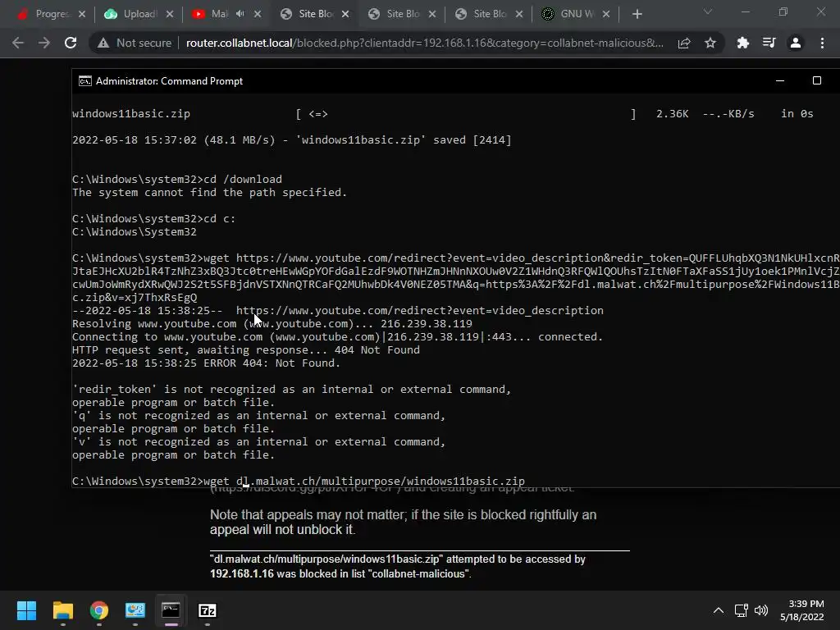Bookmark this page with star
The width and height of the screenshot is (840, 630).
click(710, 43)
